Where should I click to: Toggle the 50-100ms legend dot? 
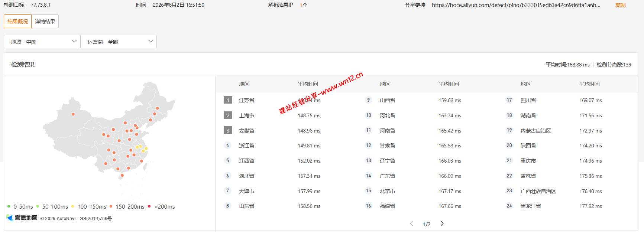pyautogui.click(x=38, y=206)
